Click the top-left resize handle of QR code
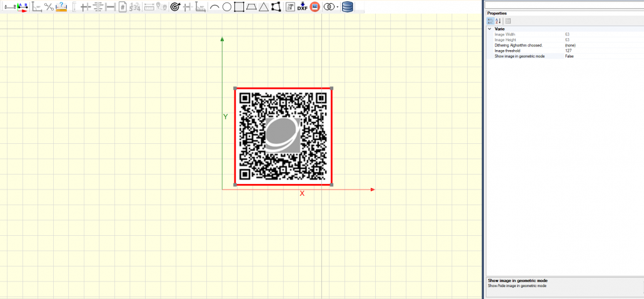Viewport: 644px width, 299px height. click(x=235, y=89)
